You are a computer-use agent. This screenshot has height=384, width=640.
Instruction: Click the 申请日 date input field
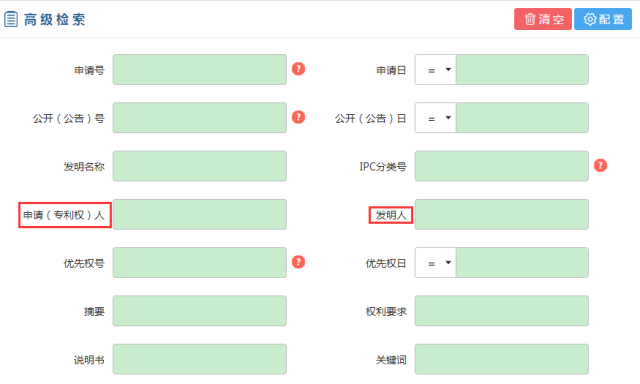point(522,70)
